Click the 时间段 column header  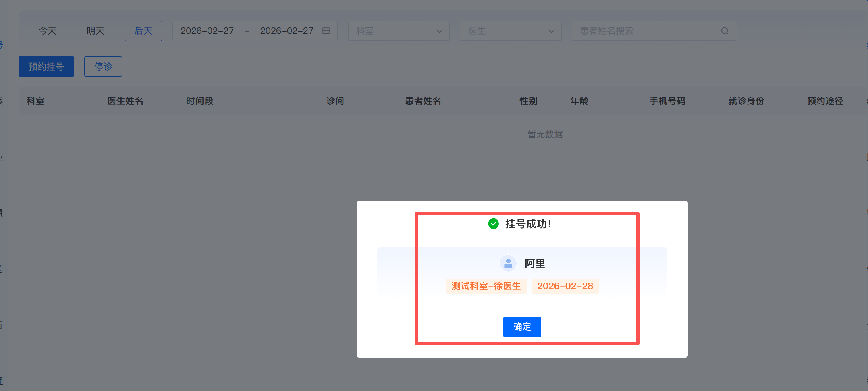pyautogui.click(x=200, y=101)
